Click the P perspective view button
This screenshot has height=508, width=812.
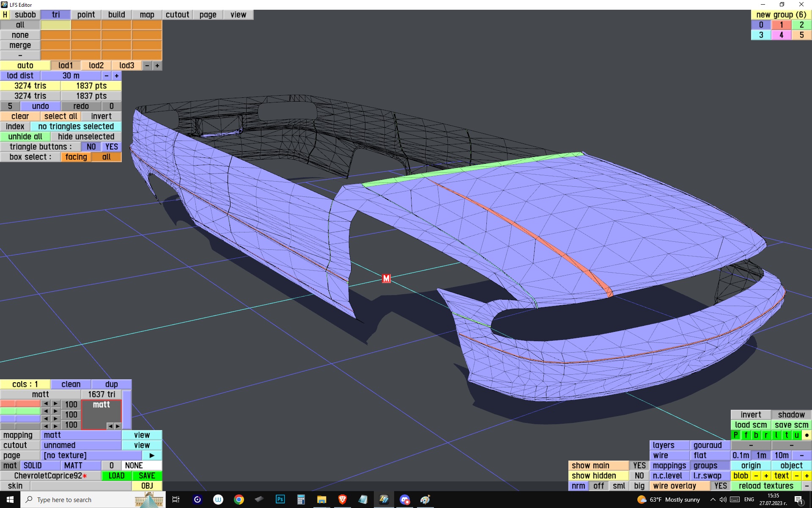[735, 435]
